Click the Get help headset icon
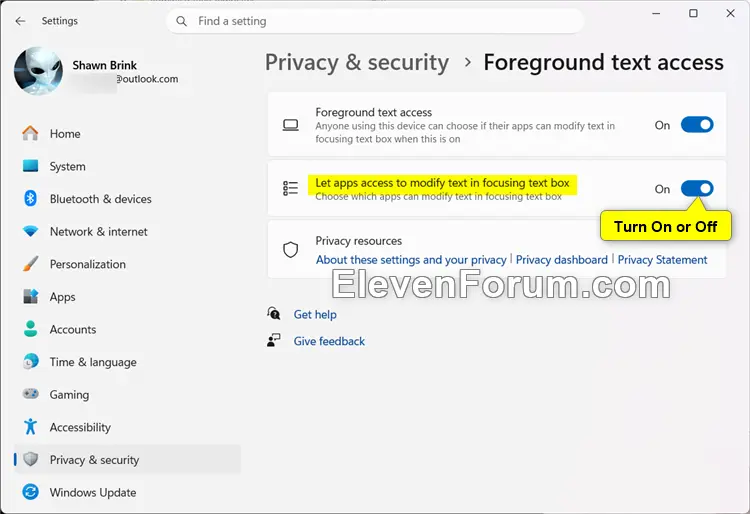The width and height of the screenshot is (750, 514). 274,314
